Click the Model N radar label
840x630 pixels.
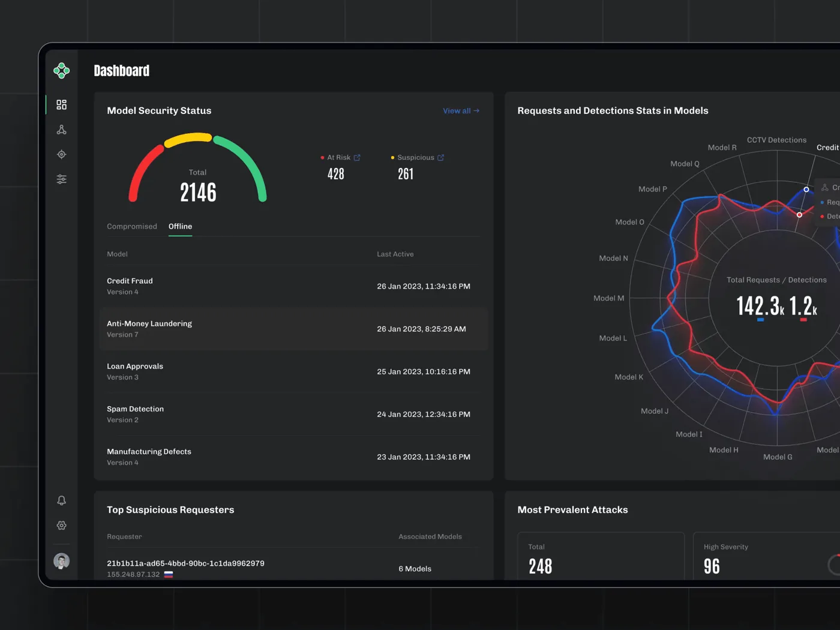[x=613, y=259]
